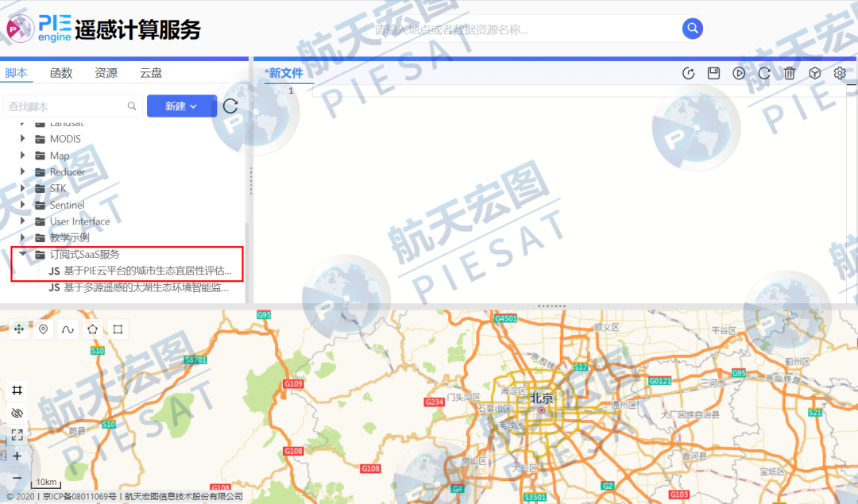858x504 pixels.
Task: Toggle the grid overlay on the map
Action: pos(17,391)
